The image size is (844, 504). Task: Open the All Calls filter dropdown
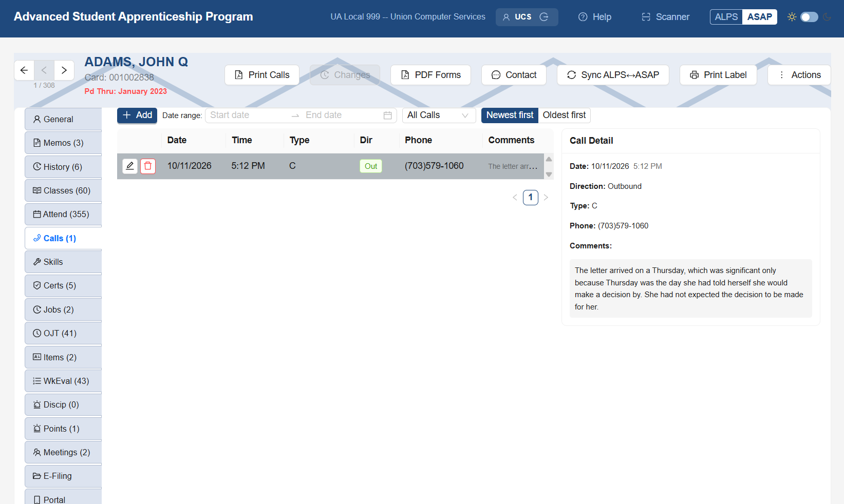tap(439, 115)
